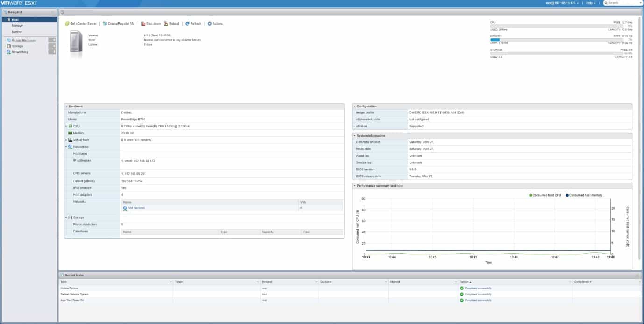The width and height of the screenshot is (644, 324).
Task: Go to Storage in Navigator
Action: [x=17, y=46]
